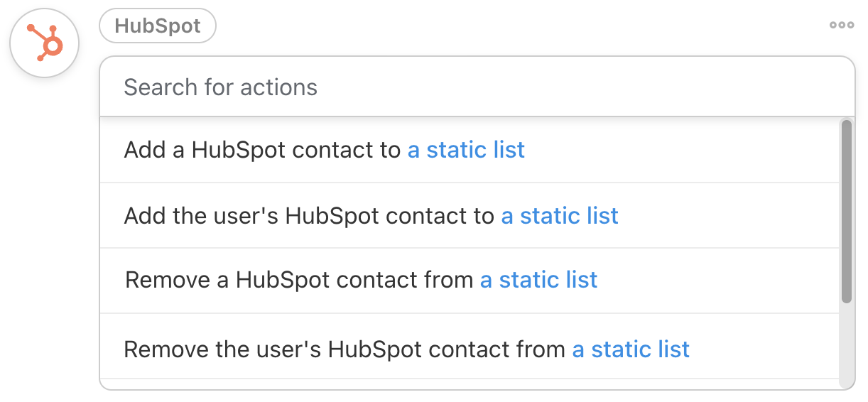Select Remove a HubSpot contact action
This screenshot has height=402, width=868.
click(298, 280)
